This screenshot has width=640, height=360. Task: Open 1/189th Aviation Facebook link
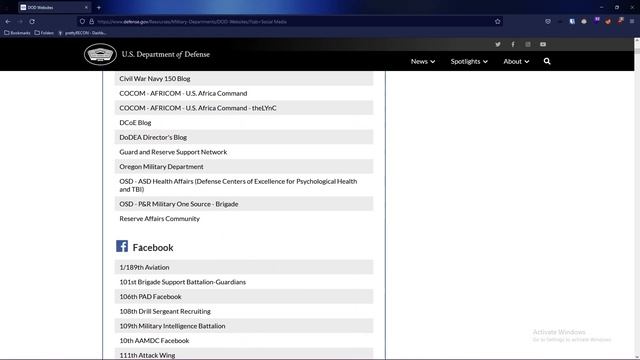[144, 267]
